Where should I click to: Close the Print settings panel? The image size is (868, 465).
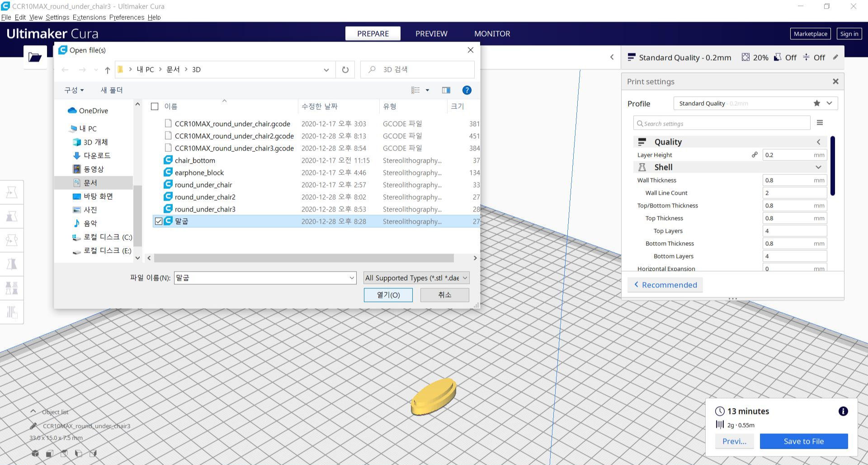pos(835,81)
